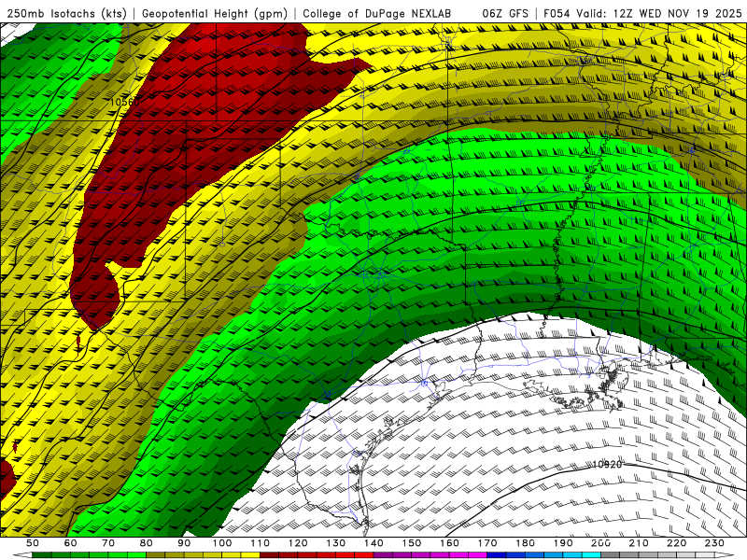Viewport: 747px width, 560px height.
Task: Click the '100' legend value
Action: pos(222,543)
